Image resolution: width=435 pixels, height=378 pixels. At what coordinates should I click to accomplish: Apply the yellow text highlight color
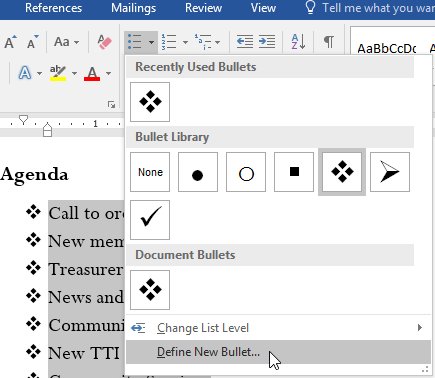pos(58,73)
